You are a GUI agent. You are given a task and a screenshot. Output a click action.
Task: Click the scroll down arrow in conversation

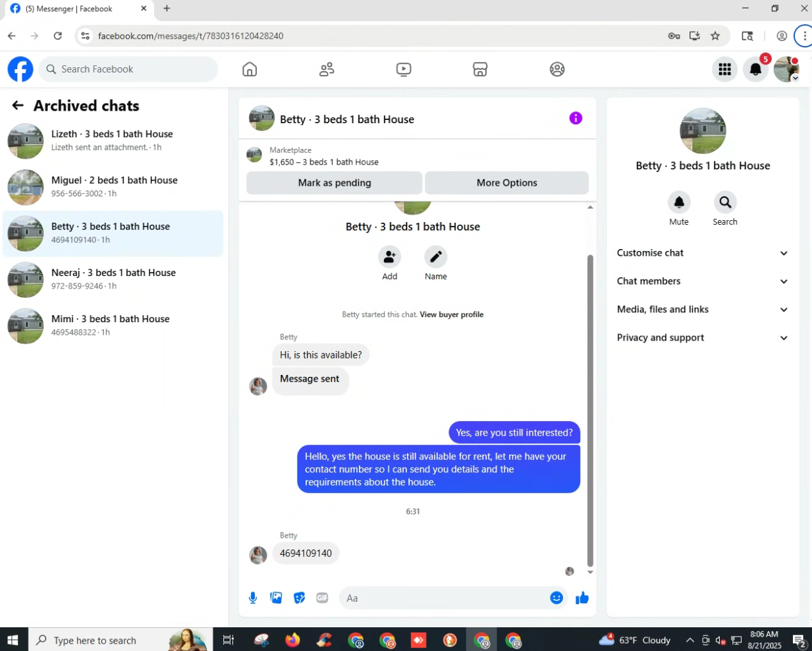[590, 572]
